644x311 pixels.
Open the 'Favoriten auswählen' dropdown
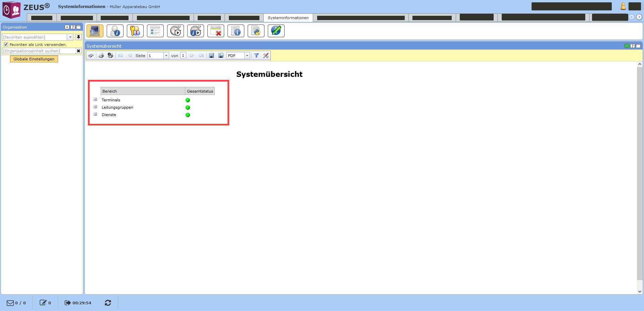coord(70,37)
